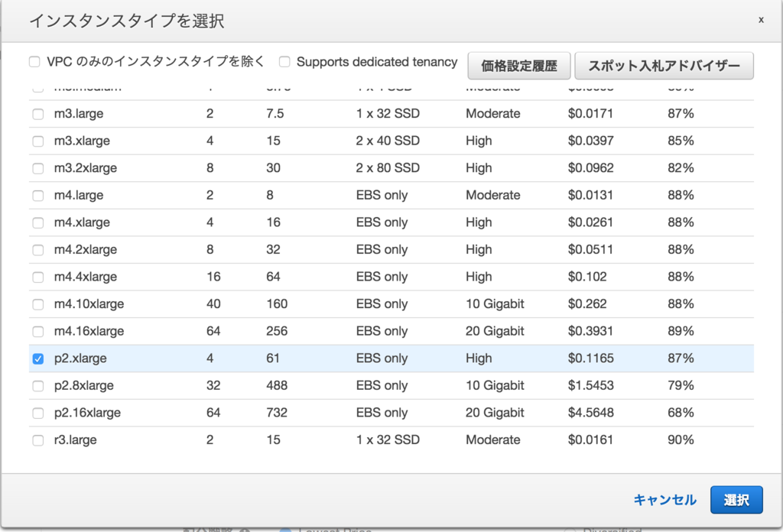Click the $0.3931 price value
The height and width of the screenshot is (532, 783).
pos(590,331)
